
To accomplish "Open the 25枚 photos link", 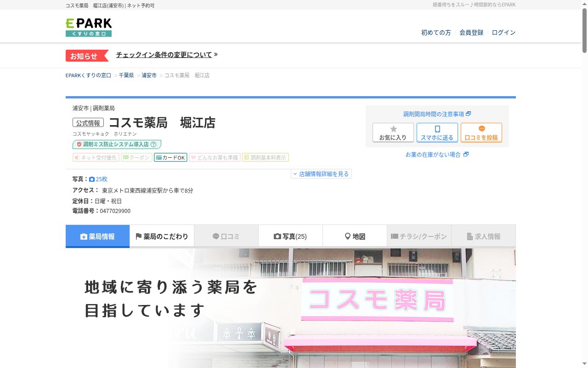I will pos(98,179).
